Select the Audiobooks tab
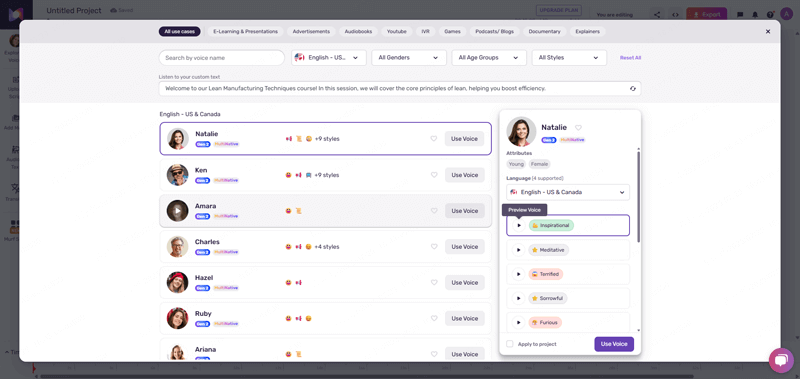 (x=358, y=32)
